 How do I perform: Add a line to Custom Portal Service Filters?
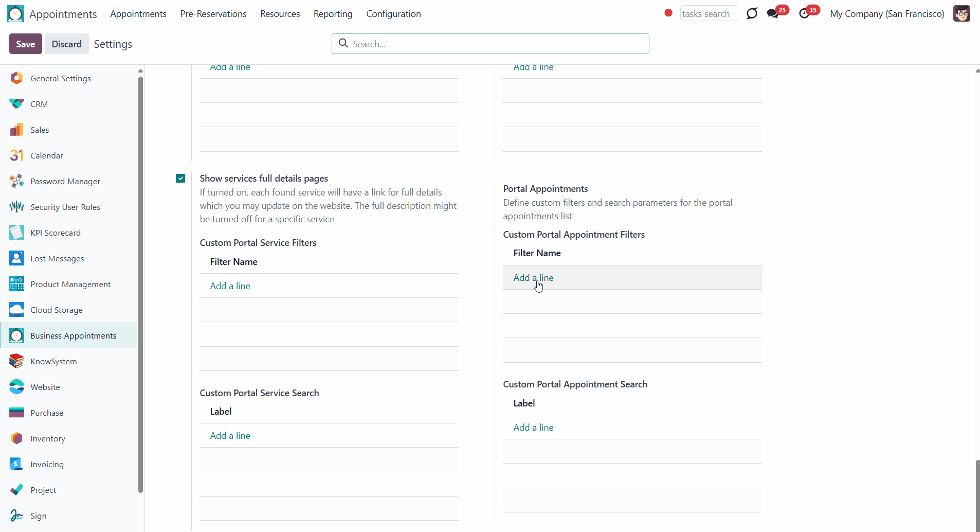point(230,286)
